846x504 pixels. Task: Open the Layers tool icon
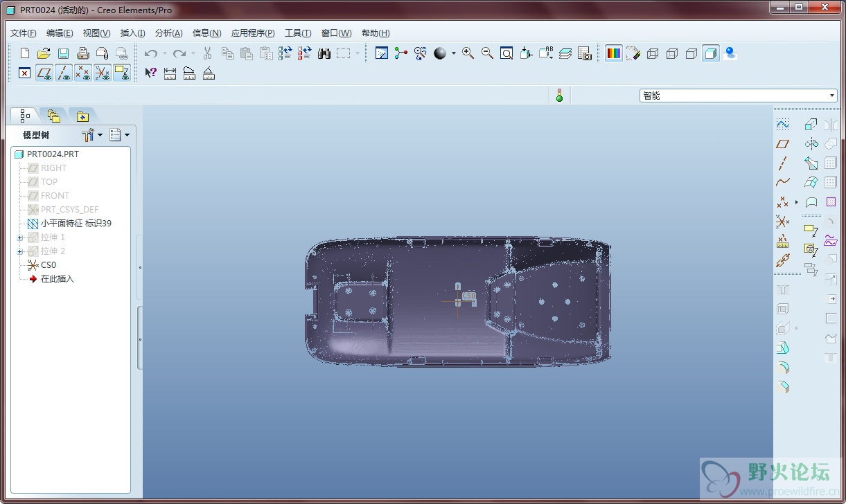click(x=565, y=53)
